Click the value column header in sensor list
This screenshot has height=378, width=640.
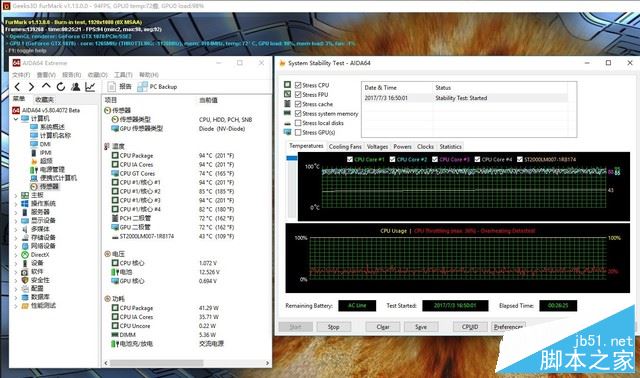click(x=208, y=100)
